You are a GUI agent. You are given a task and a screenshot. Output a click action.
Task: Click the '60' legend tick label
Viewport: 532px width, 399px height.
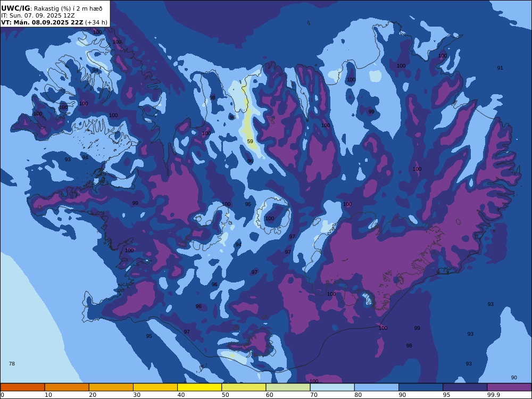[x=270, y=395]
